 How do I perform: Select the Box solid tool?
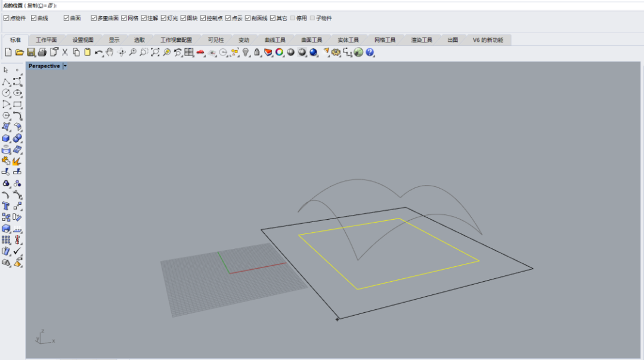6,138
